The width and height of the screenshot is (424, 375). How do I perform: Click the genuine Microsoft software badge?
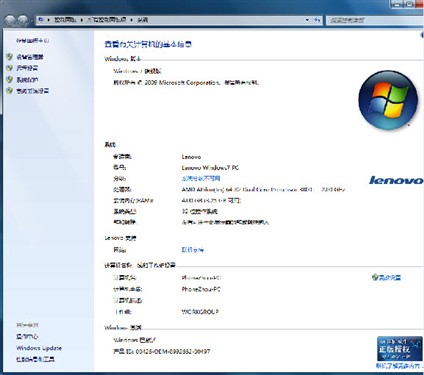point(399,349)
